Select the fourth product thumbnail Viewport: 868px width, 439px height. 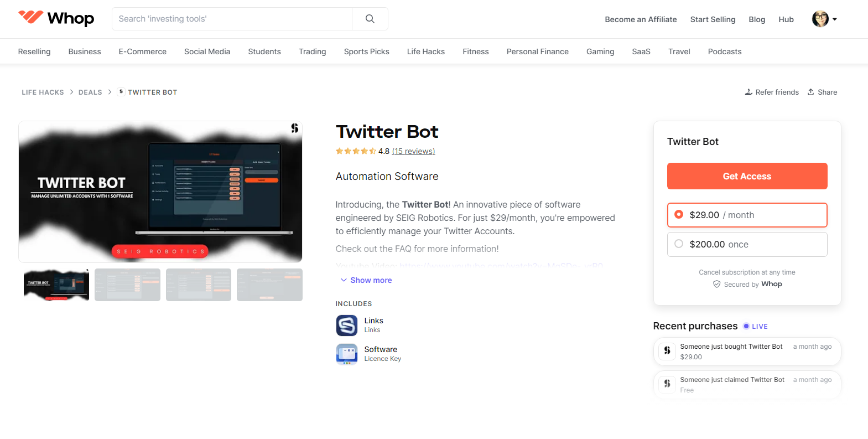[x=269, y=285]
